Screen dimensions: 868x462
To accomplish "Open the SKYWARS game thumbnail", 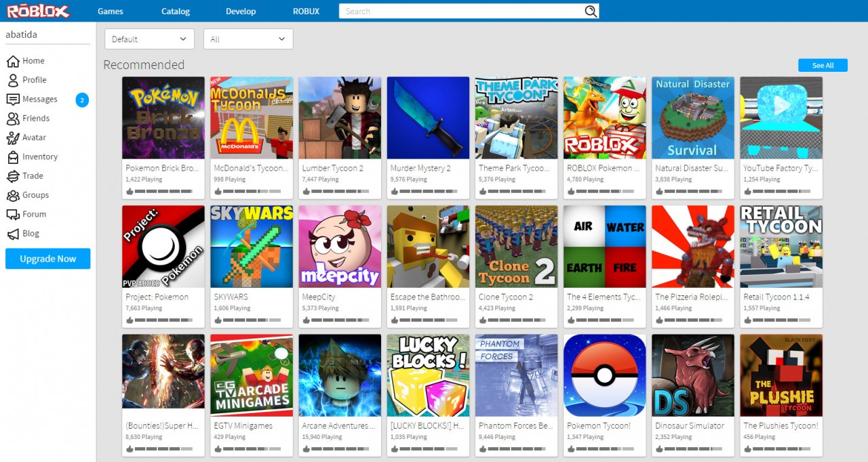I will point(252,247).
